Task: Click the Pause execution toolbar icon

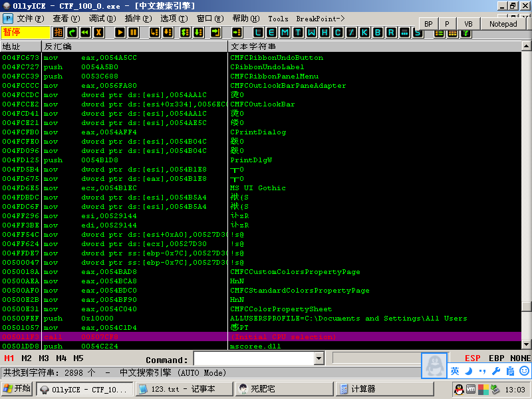Action: click(x=134, y=32)
